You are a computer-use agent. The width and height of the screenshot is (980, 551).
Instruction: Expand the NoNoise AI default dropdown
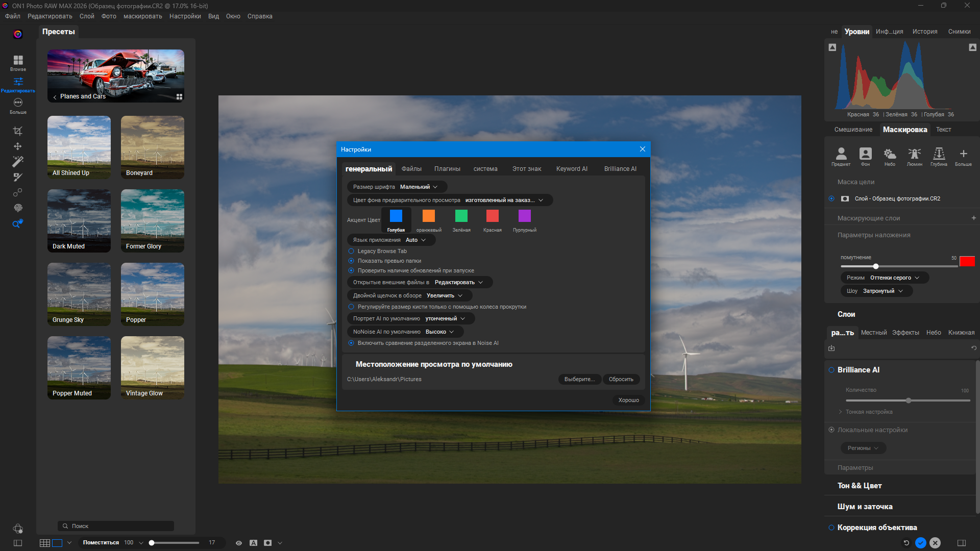[x=439, y=332]
